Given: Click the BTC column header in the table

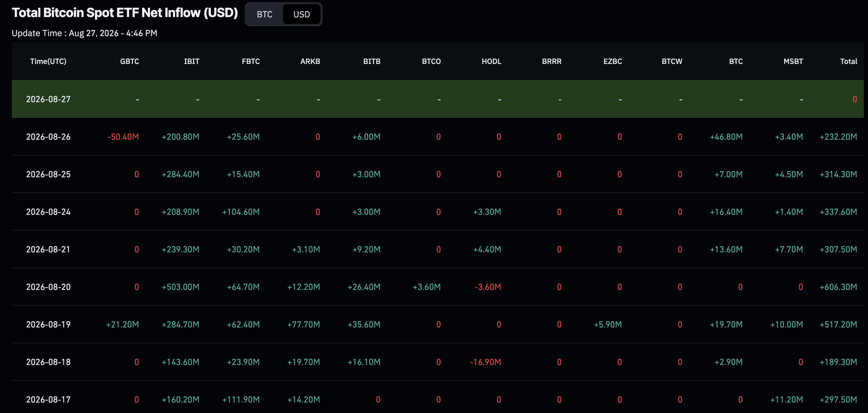Looking at the screenshot, I should coord(736,62).
